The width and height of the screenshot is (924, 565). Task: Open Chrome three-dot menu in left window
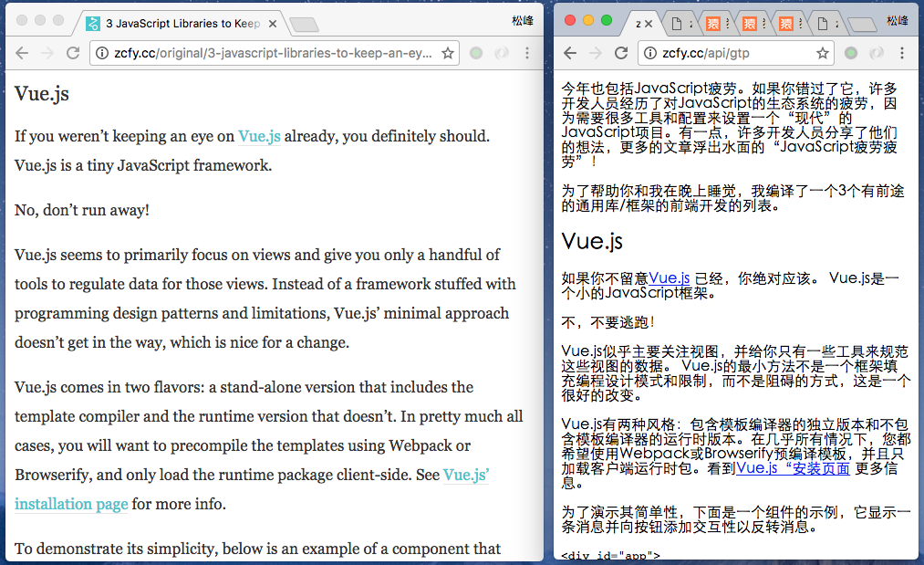[x=527, y=53]
